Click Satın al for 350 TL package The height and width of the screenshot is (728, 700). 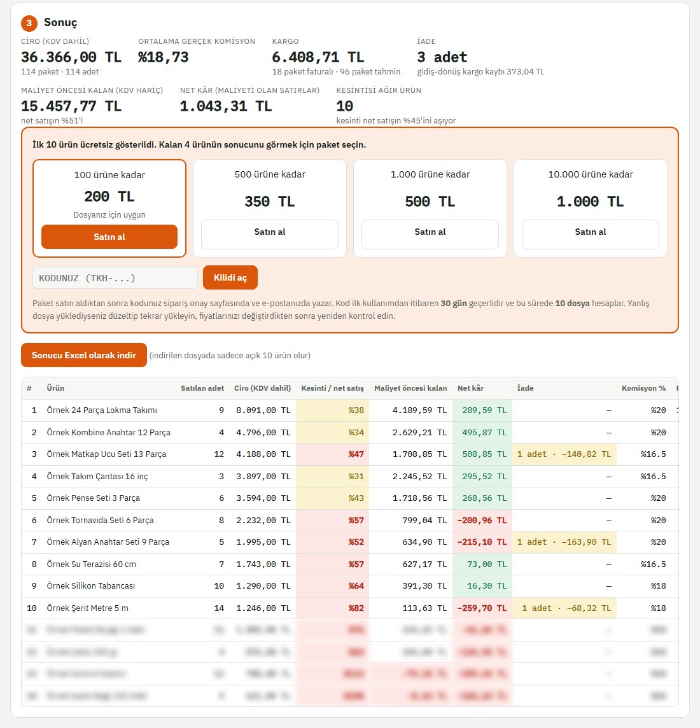270,234
